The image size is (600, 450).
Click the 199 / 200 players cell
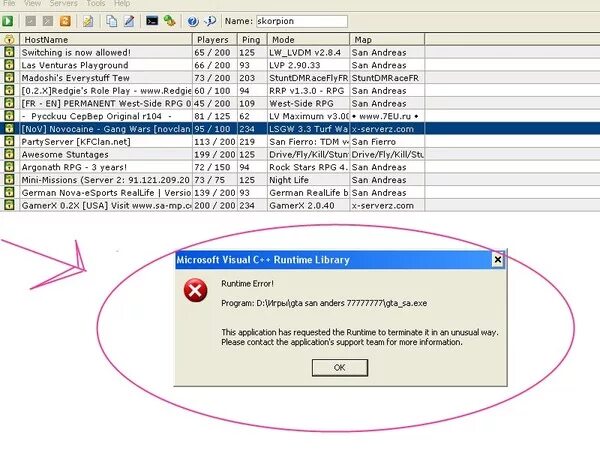click(x=215, y=154)
